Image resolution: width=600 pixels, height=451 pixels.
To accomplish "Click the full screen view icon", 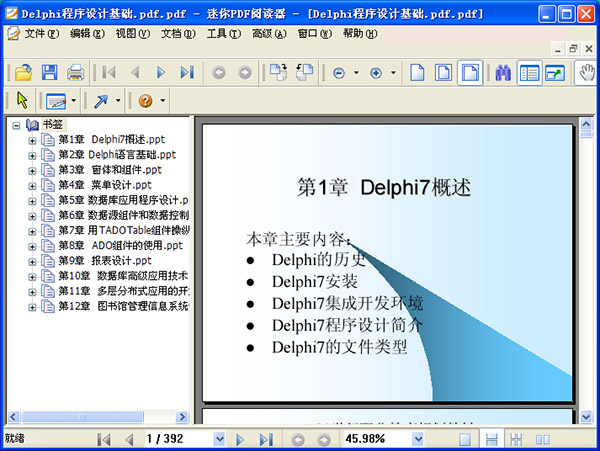I will pyautogui.click(x=555, y=73).
